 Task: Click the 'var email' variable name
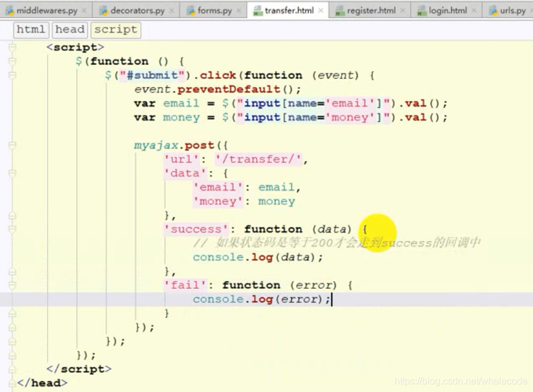click(x=181, y=103)
